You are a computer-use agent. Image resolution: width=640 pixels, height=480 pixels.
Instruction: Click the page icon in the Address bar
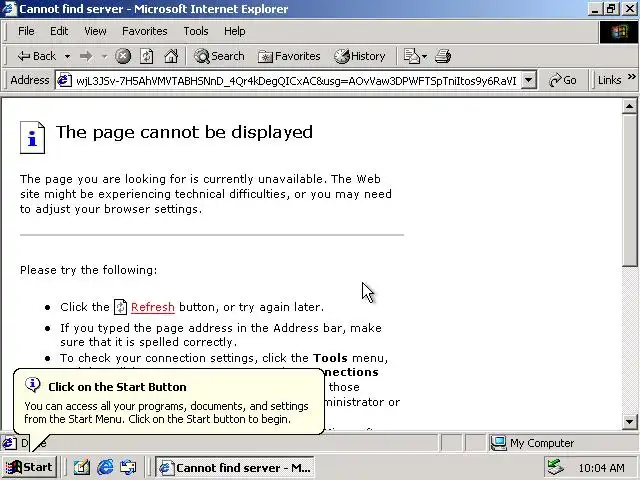(64, 80)
